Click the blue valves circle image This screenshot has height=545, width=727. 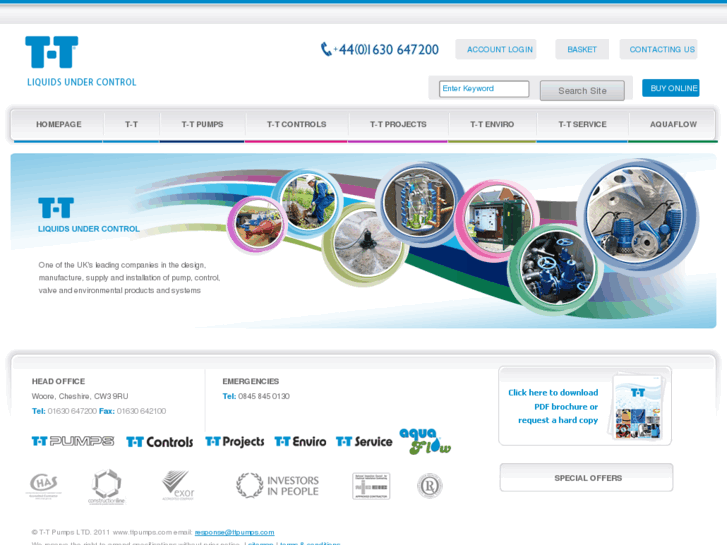tap(556, 269)
